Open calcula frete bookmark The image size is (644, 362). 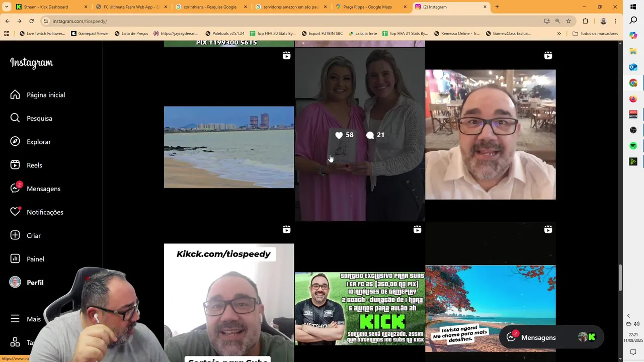click(362, 34)
